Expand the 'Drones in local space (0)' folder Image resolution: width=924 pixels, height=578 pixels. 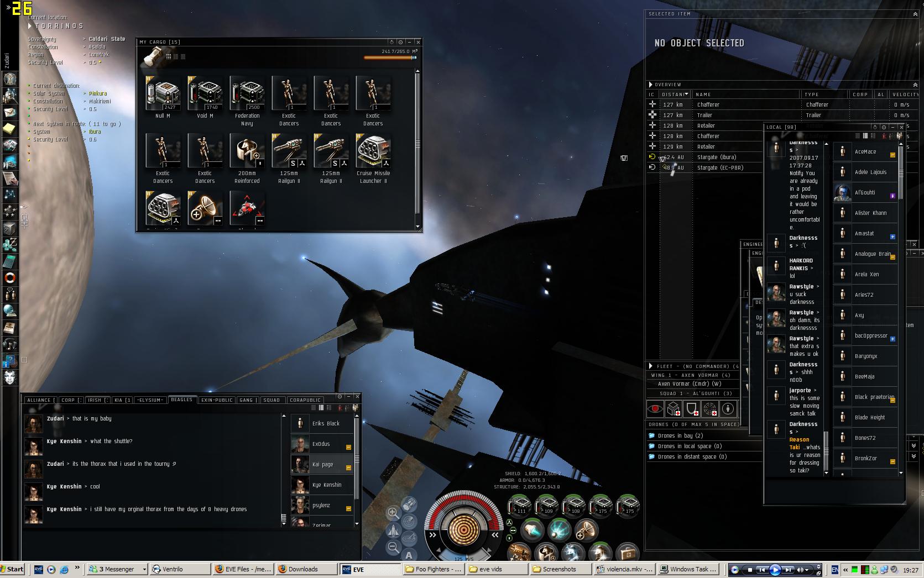click(652, 446)
